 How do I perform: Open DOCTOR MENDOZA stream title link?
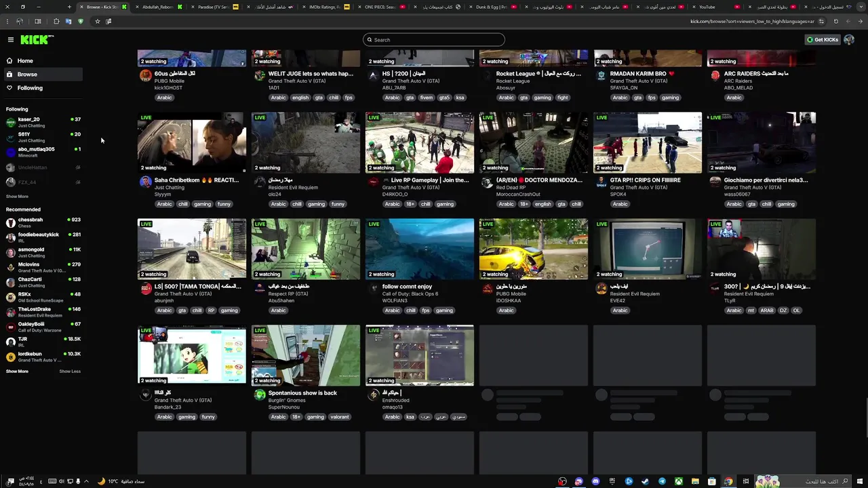coord(539,180)
